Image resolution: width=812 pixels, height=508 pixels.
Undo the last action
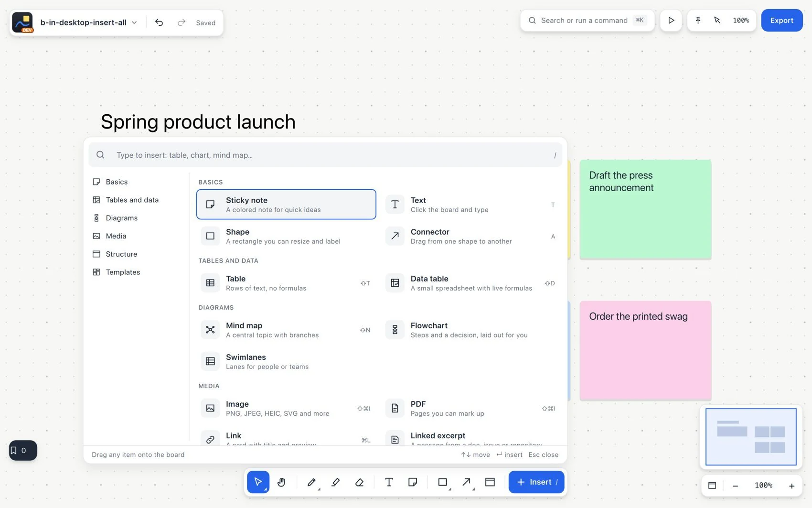(159, 22)
